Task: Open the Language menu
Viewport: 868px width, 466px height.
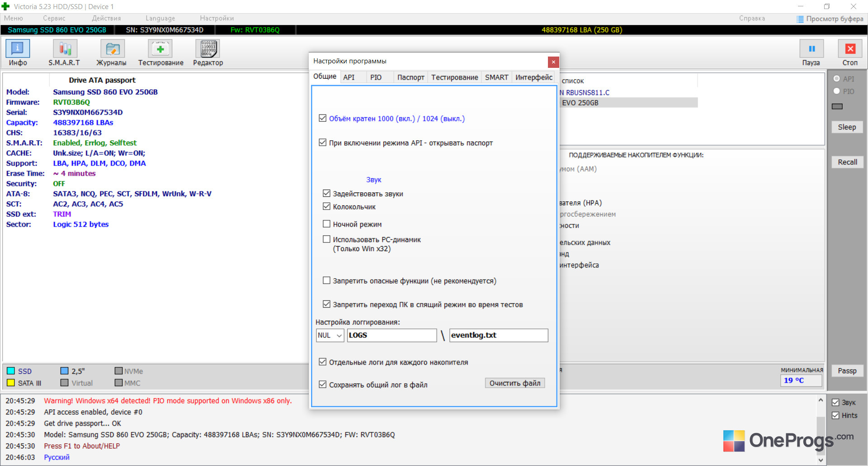Action: [160, 18]
